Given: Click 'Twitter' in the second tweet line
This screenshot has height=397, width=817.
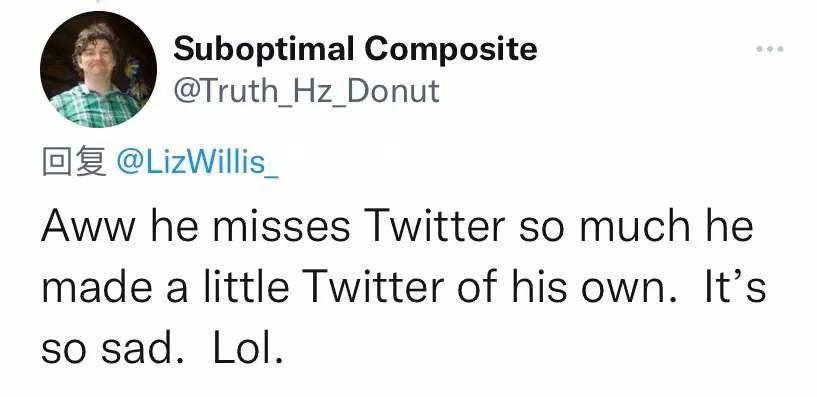Looking at the screenshot, I should pos(376,286).
